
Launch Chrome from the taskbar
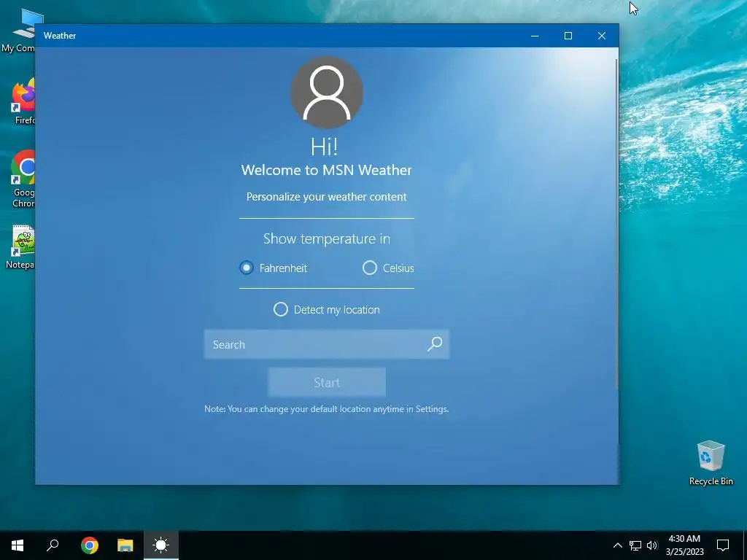pyautogui.click(x=90, y=545)
